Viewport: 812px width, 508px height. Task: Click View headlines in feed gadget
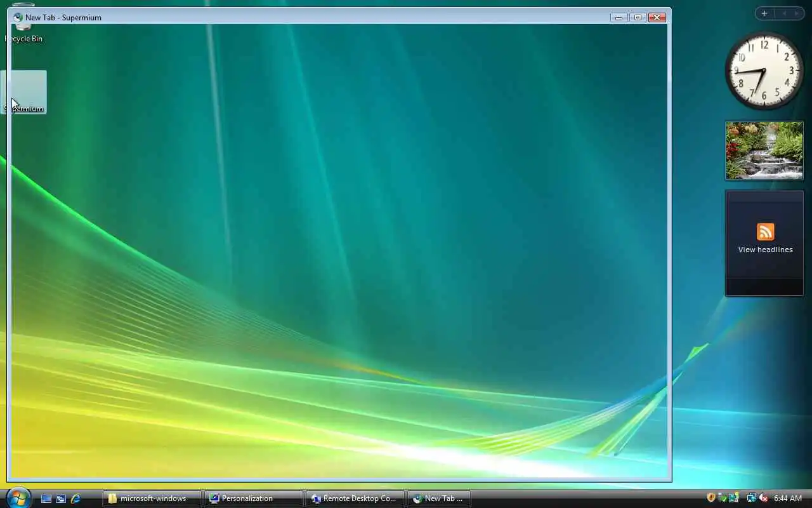pos(765,250)
